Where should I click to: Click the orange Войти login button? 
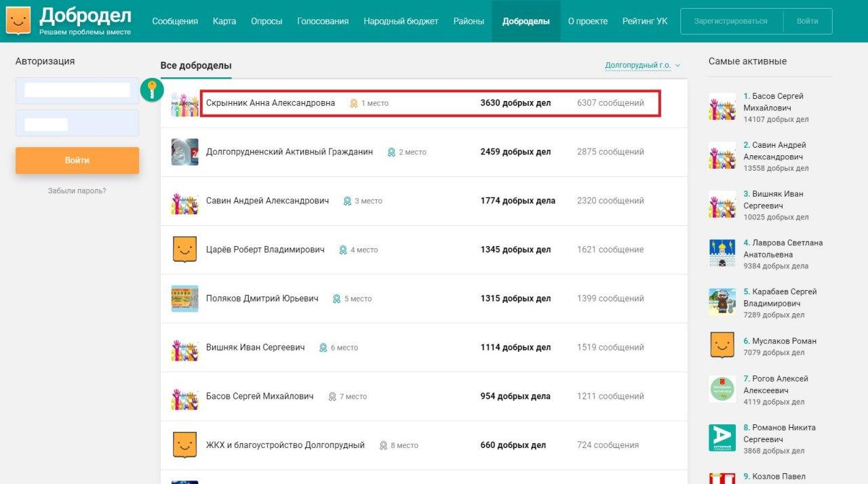(77, 161)
